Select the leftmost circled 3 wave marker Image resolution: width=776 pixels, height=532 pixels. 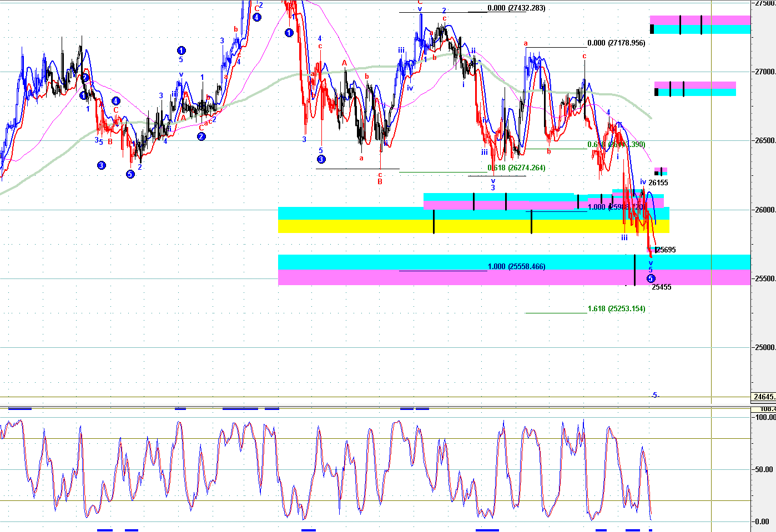(101, 165)
